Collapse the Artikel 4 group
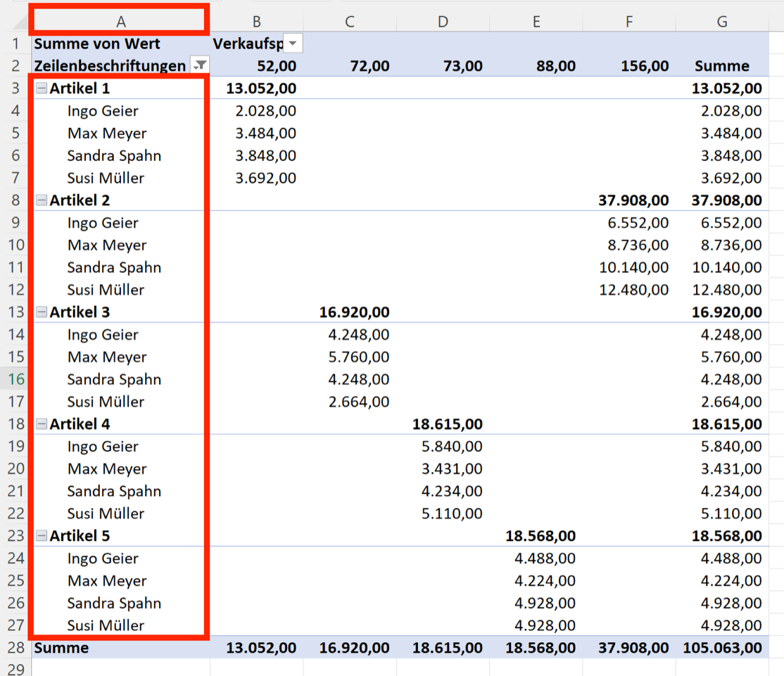 tap(42, 424)
